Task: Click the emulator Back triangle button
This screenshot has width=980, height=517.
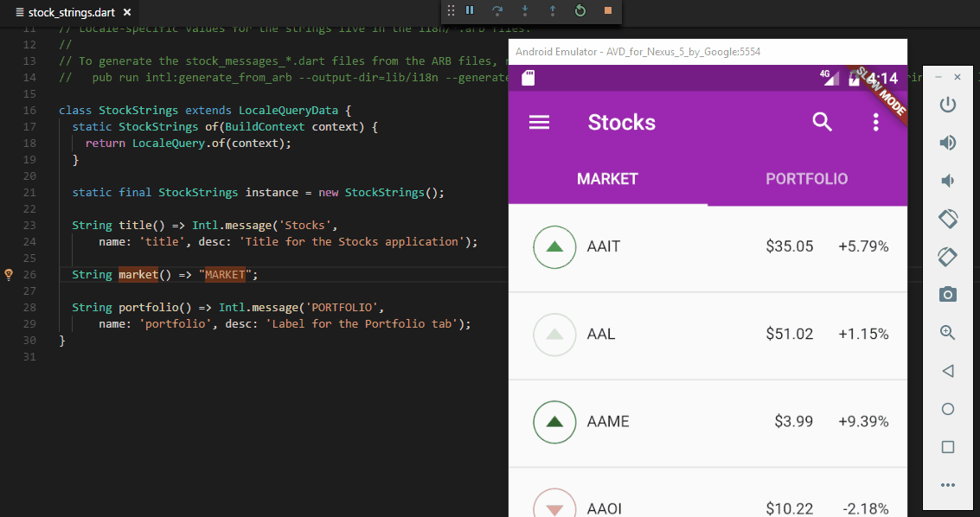Action: click(x=947, y=371)
